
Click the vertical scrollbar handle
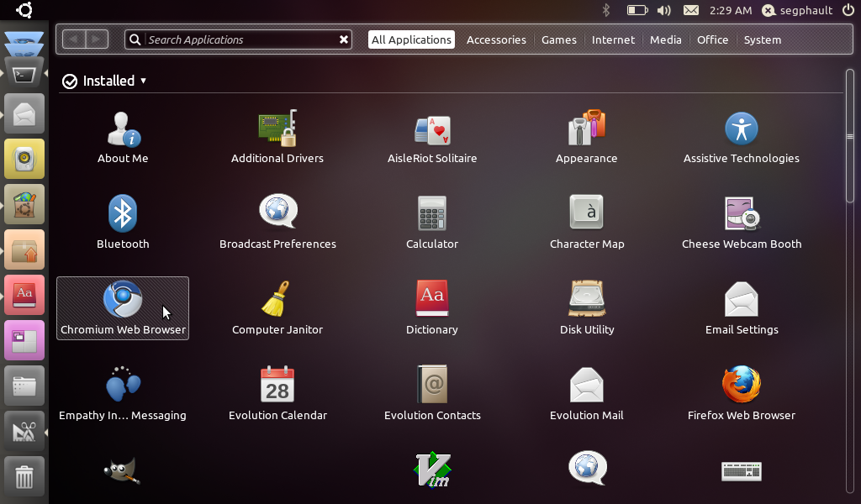click(849, 136)
